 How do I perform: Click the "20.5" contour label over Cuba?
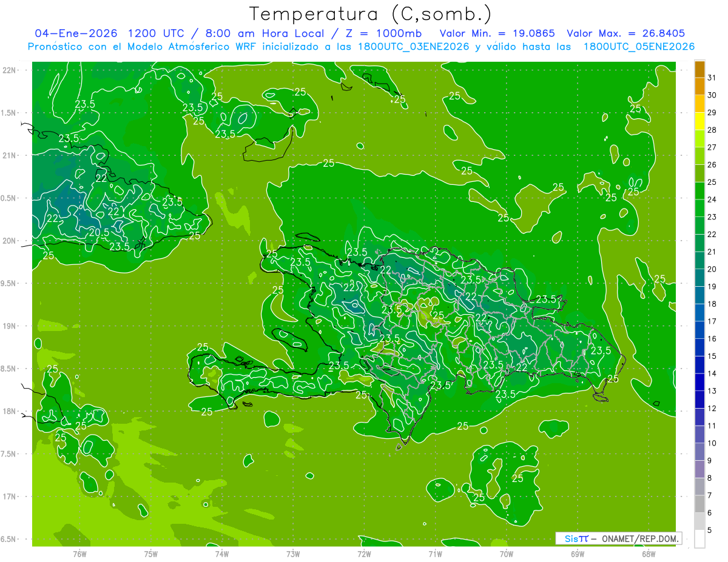coord(99,232)
